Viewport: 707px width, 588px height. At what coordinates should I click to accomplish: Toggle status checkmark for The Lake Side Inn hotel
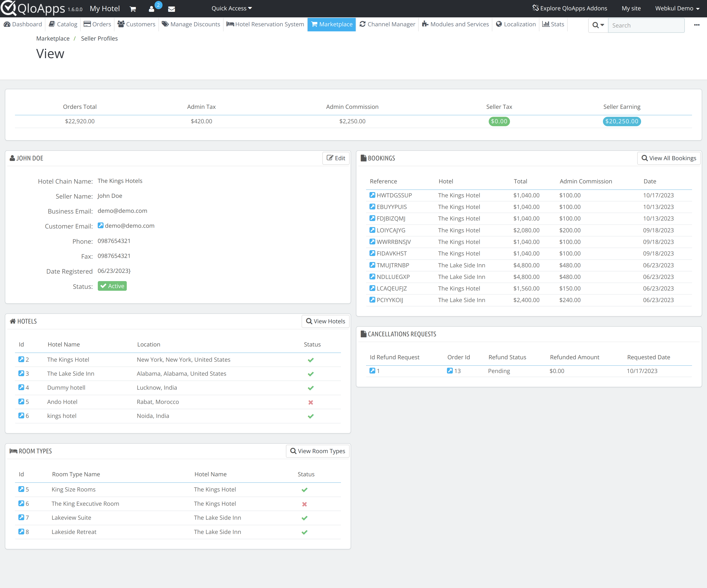(x=311, y=374)
